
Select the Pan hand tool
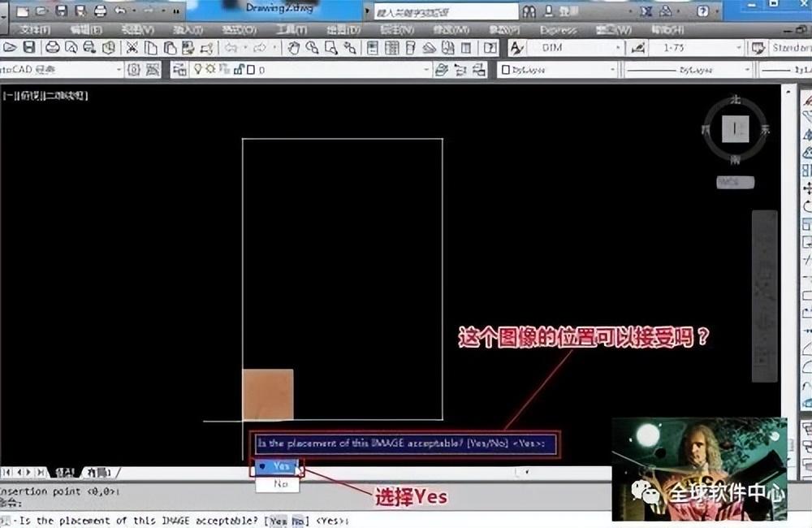click(x=294, y=48)
